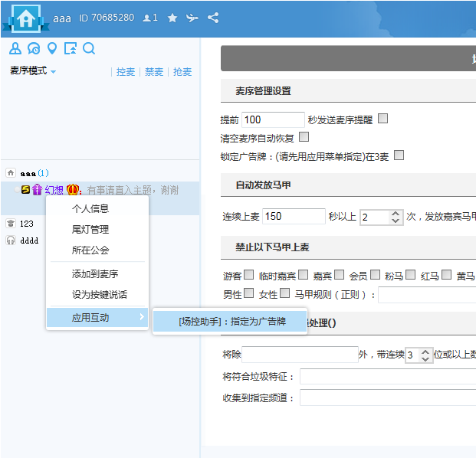Open the 麦序模式 dropdown
This screenshot has width=476, height=458.
(33, 71)
